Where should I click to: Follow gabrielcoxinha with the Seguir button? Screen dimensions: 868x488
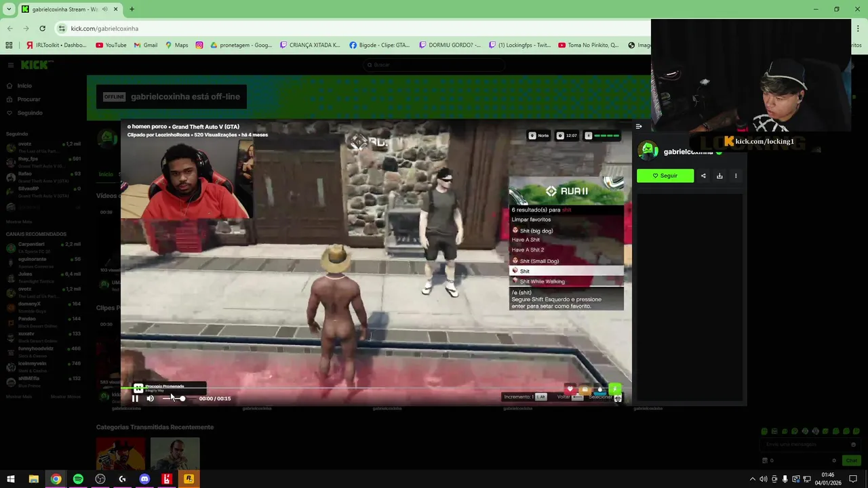tap(665, 176)
